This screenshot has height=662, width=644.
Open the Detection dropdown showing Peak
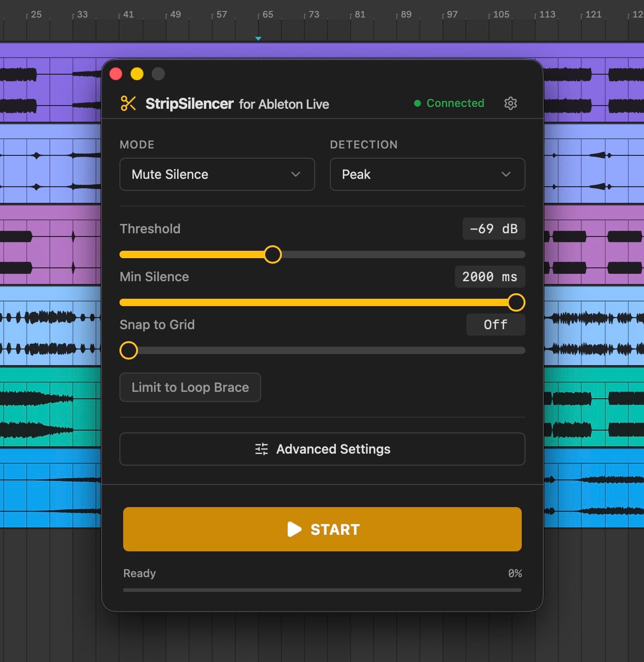click(x=427, y=174)
